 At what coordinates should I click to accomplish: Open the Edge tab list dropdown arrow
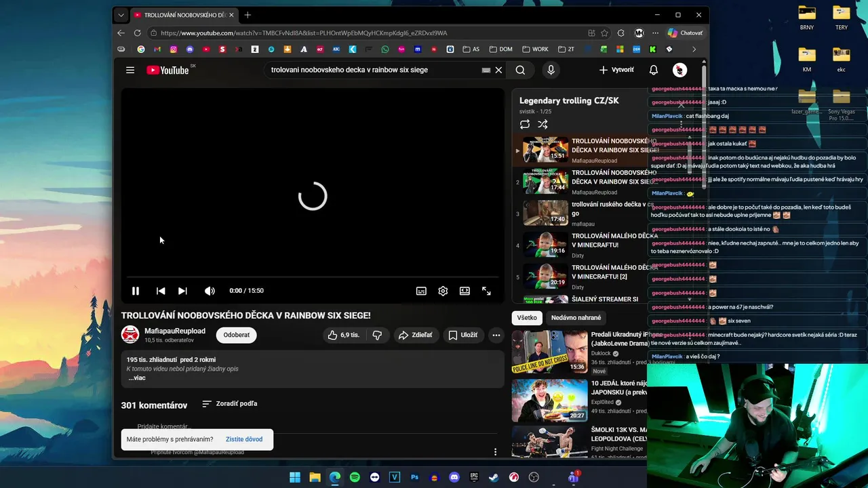(121, 15)
